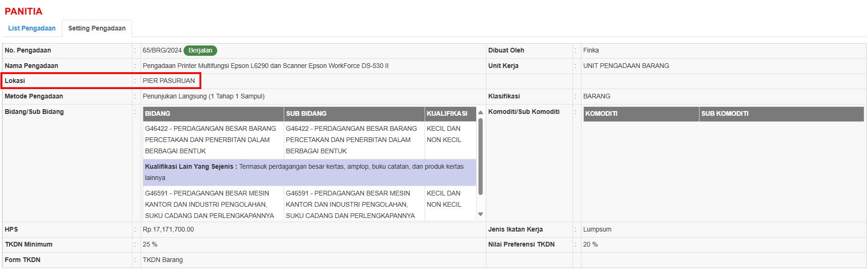The width and height of the screenshot is (868, 270).
Task: Click the Bidang table scroll-up arrow
Action: [480, 113]
